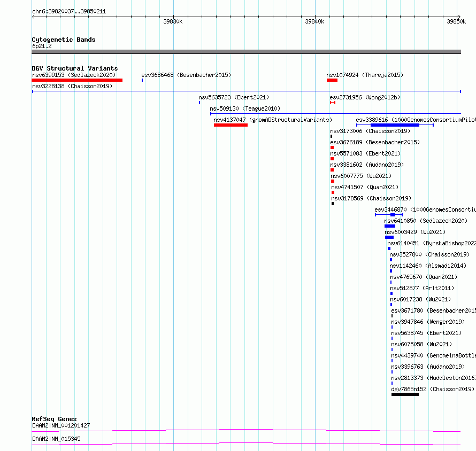Open nsv4137047 (gnomADStructuralVariants) label

pyautogui.click(x=273, y=120)
